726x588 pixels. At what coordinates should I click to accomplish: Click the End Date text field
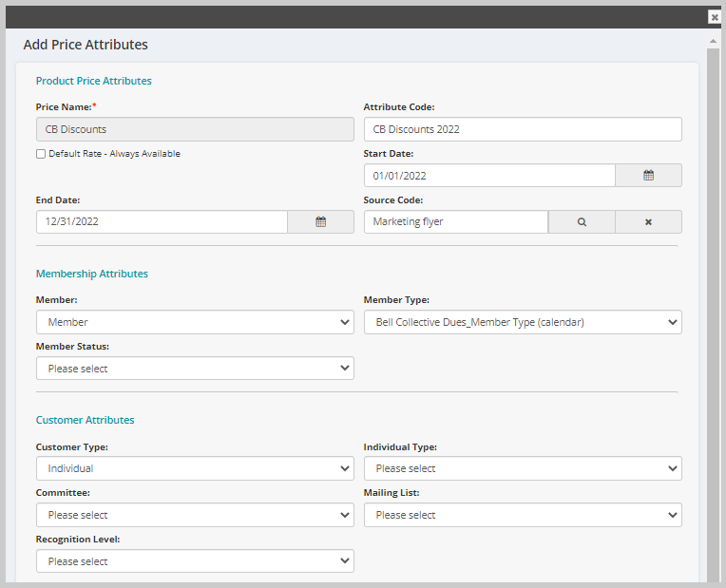tap(162, 221)
